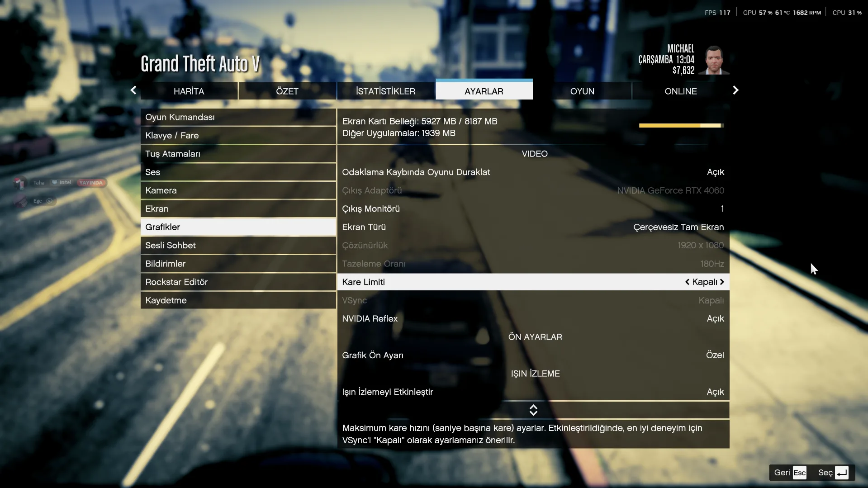Image resolution: width=868 pixels, height=488 pixels.
Task: Open the ONLINE tab
Action: [681, 91]
